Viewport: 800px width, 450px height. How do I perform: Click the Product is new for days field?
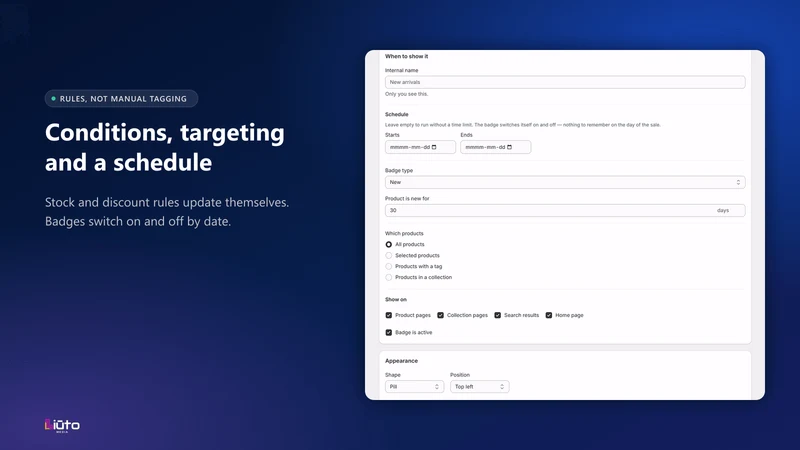565,210
